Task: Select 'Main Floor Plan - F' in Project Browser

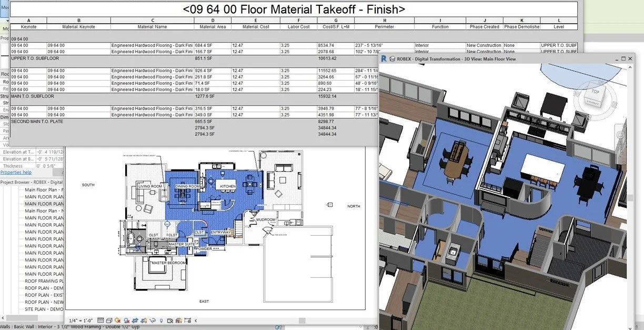Action: click(x=45, y=189)
